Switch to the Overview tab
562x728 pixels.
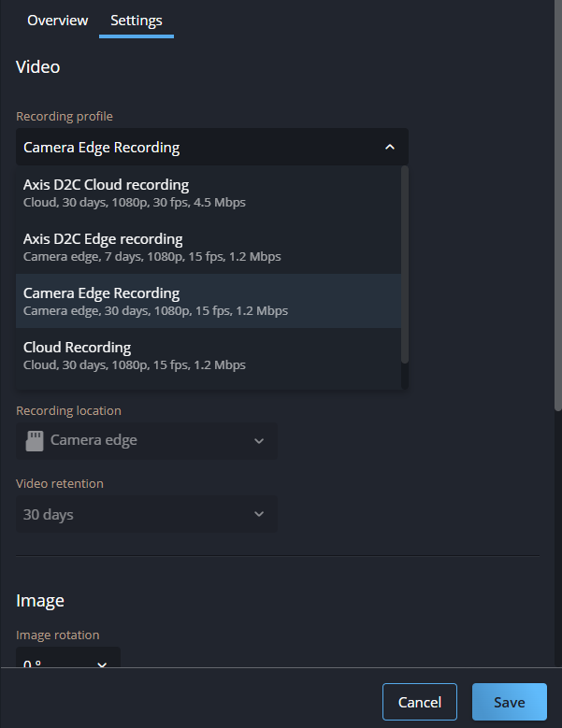click(57, 21)
